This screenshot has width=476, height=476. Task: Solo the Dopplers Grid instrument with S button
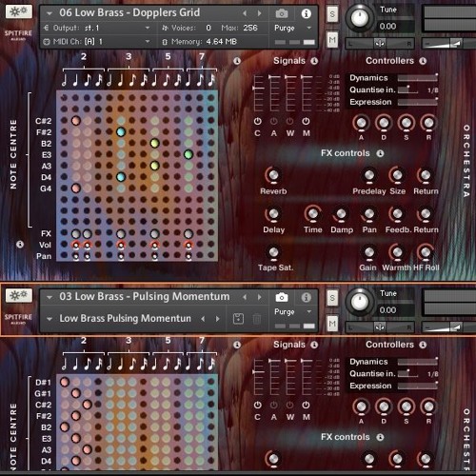tap(332, 14)
